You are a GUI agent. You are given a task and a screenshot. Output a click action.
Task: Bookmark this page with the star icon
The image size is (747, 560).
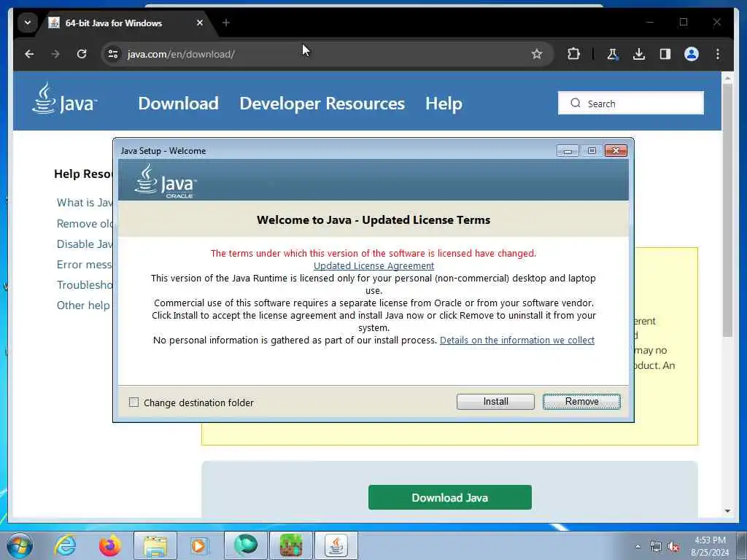(x=537, y=54)
